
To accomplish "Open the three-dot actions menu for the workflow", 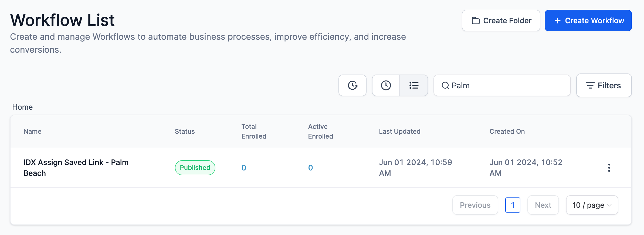I will tap(609, 168).
